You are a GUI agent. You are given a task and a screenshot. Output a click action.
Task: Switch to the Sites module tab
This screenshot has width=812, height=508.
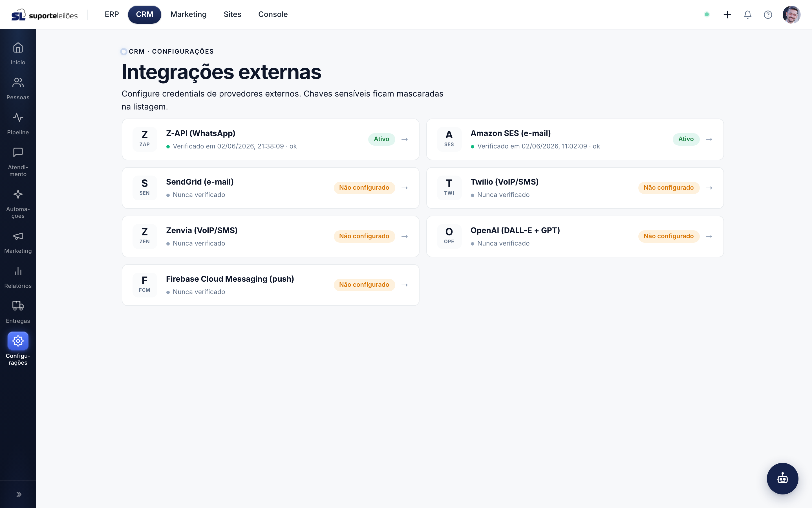pyautogui.click(x=232, y=14)
